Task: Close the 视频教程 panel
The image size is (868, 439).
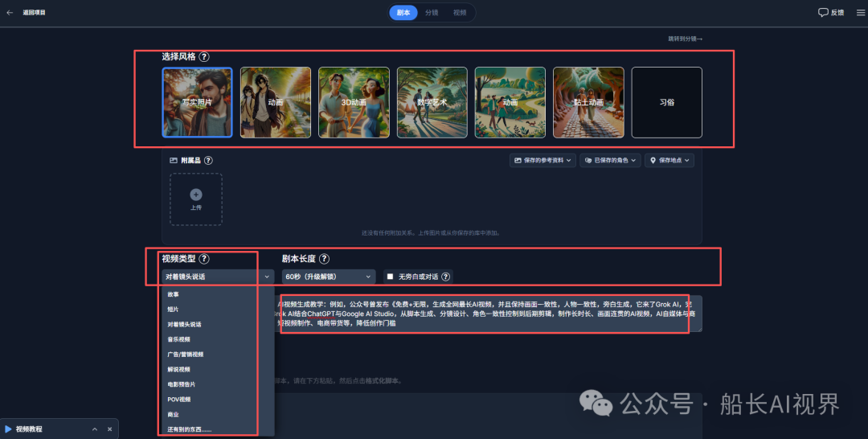Action: [x=109, y=429]
